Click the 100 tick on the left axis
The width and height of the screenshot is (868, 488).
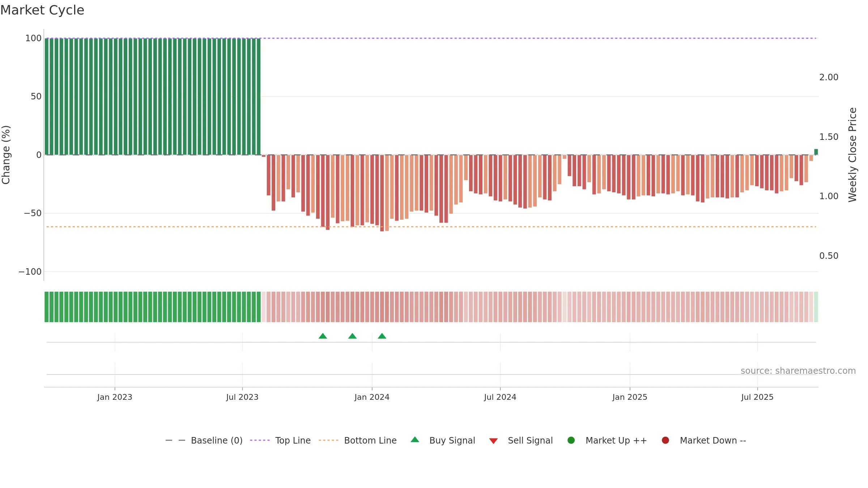[x=33, y=38]
